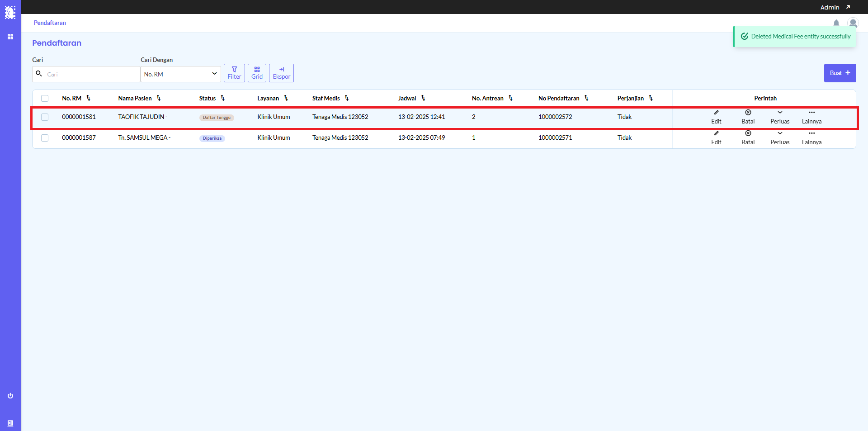Expand (Perluas) the Tn. SAMSUL MEGA row

780,138
